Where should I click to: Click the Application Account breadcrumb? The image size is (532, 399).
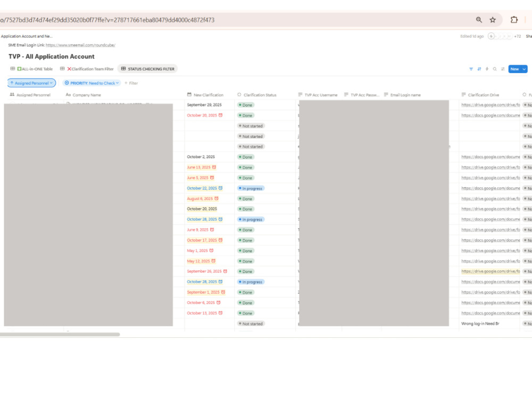tap(27, 36)
